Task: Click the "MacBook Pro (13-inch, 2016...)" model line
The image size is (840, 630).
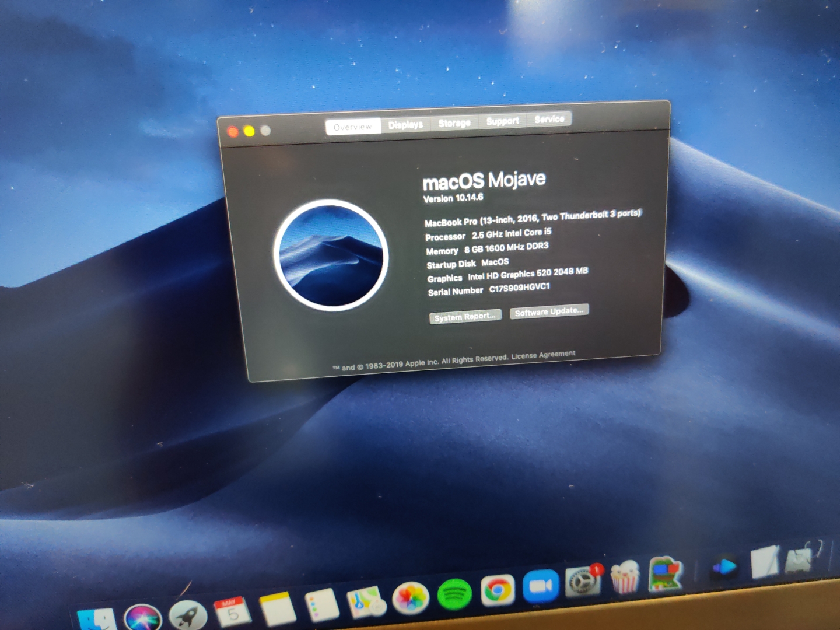Action: [x=533, y=218]
